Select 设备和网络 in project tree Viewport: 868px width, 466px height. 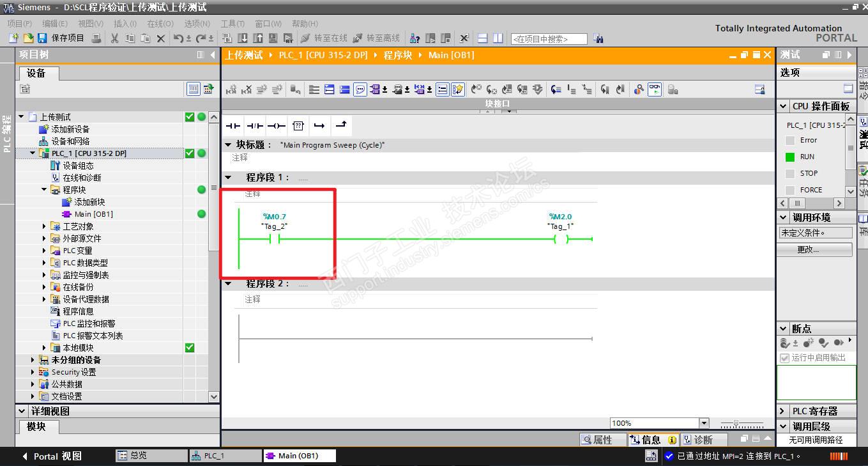point(70,141)
